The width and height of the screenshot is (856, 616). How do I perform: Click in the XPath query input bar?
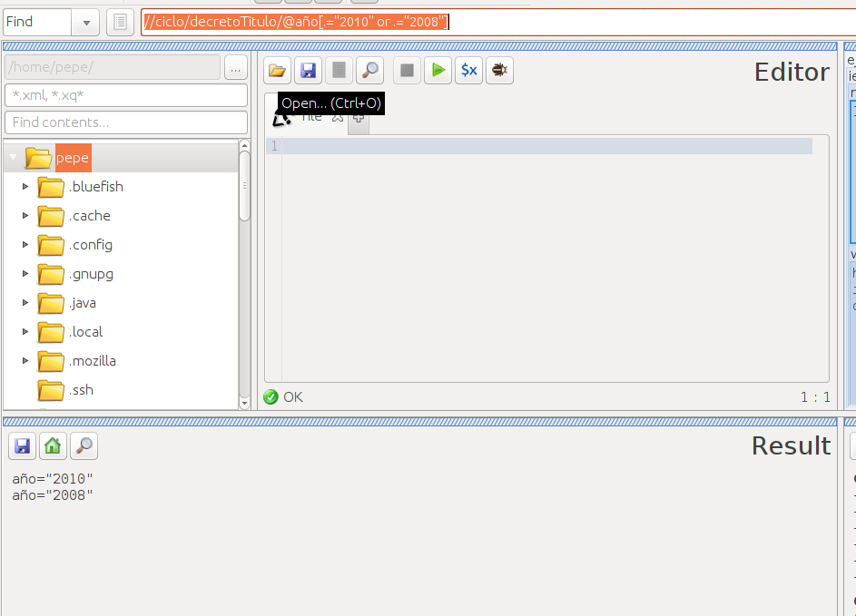click(497, 23)
